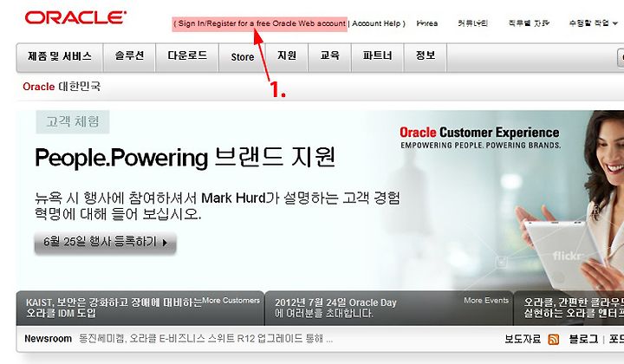Click the Mark Hurd banner description text

218,205
